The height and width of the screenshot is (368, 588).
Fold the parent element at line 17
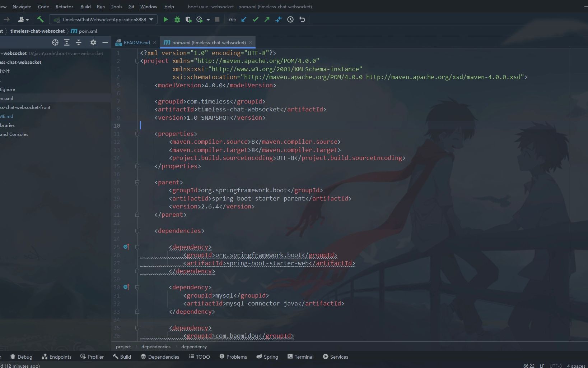pyautogui.click(x=137, y=183)
